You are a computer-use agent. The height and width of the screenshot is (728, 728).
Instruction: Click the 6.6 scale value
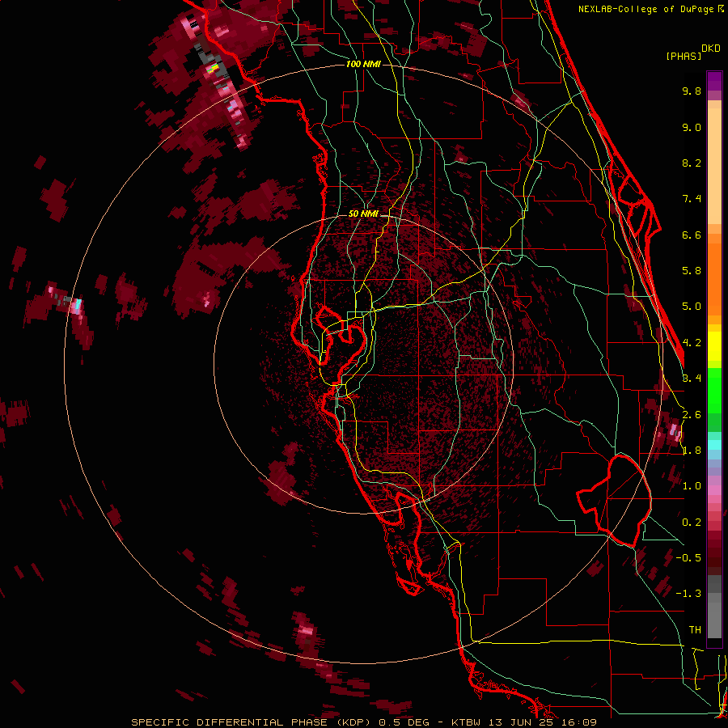(692, 235)
